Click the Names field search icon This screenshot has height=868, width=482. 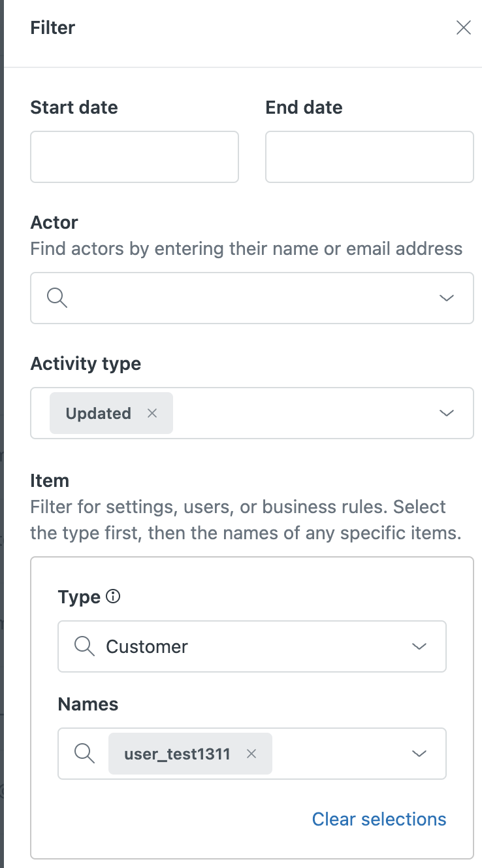coord(85,754)
